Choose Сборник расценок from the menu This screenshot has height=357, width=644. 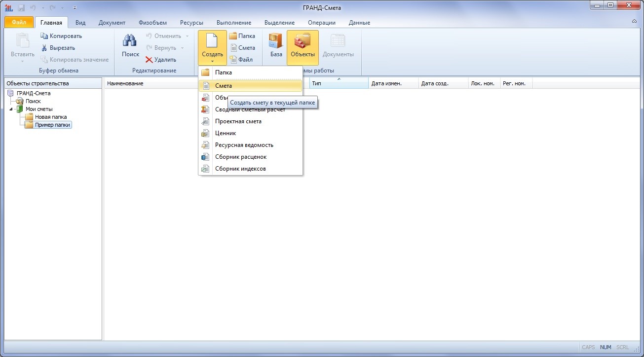pyautogui.click(x=250, y=157)
